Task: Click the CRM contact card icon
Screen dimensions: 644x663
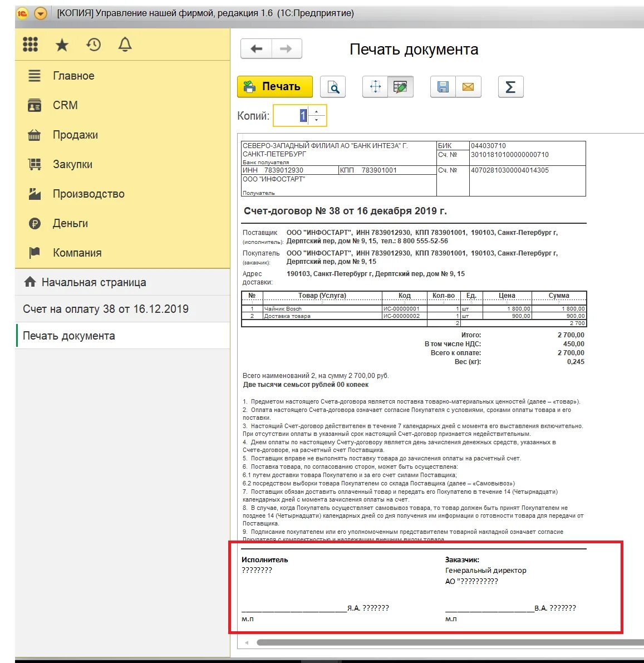Action: pos(35,105)
